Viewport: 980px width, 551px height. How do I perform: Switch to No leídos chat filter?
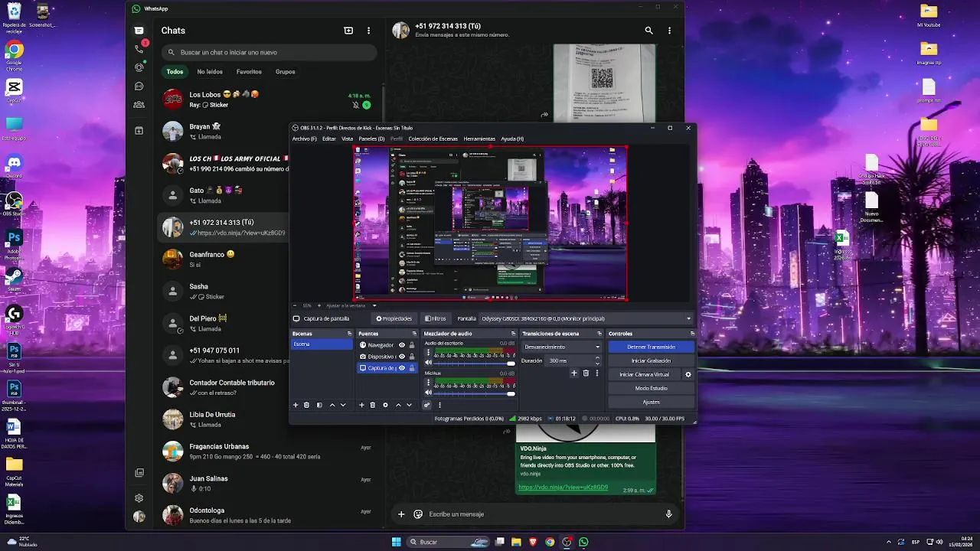coord(210,72)
